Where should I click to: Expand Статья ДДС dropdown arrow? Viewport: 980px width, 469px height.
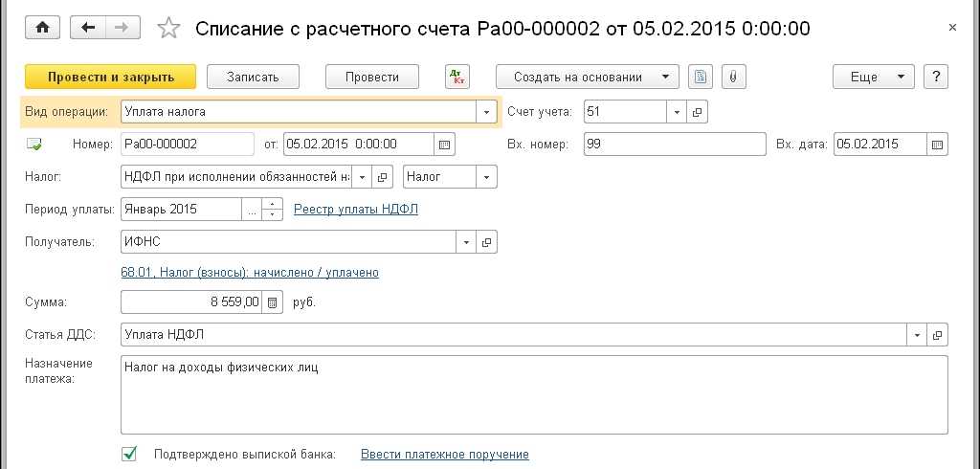click(916, 335)
